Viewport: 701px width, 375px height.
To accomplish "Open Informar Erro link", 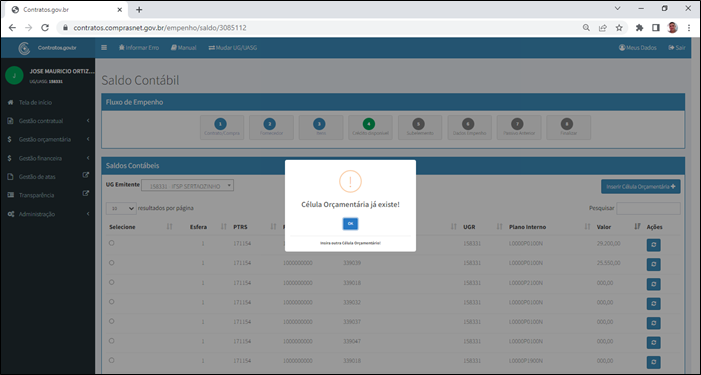I will coord(139,47).
